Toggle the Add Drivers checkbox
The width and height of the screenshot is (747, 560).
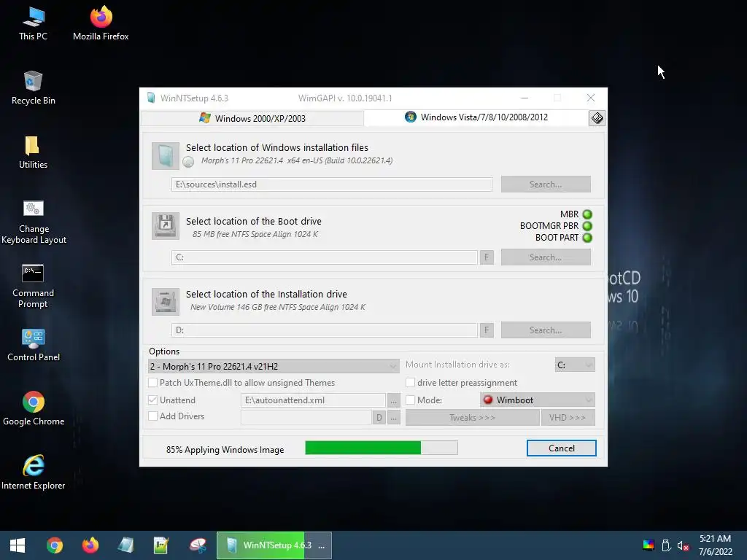[153, 416]
